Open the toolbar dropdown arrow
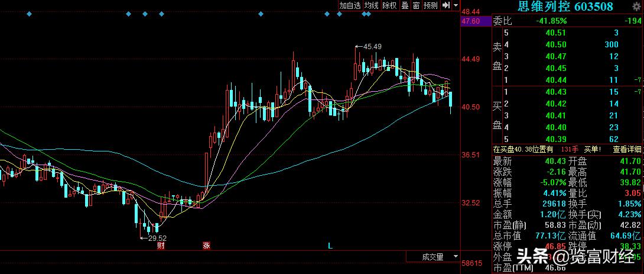 456,5
